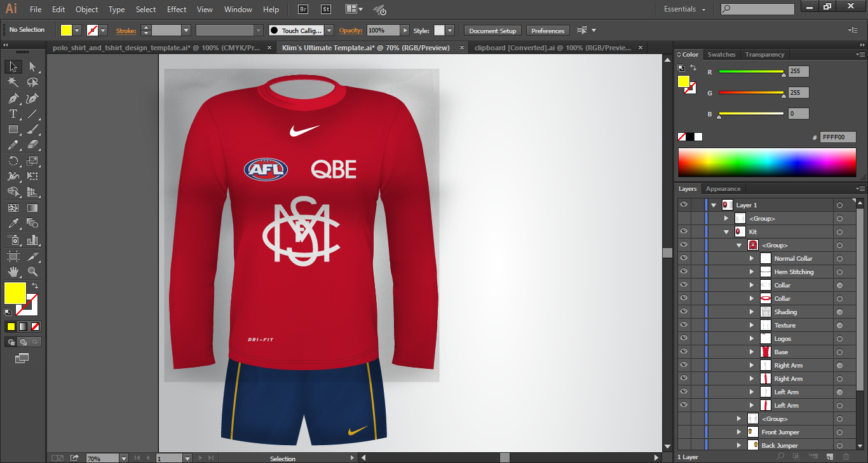
Task: Select the Direct Selection tool
Action: (x=32, y=67)
